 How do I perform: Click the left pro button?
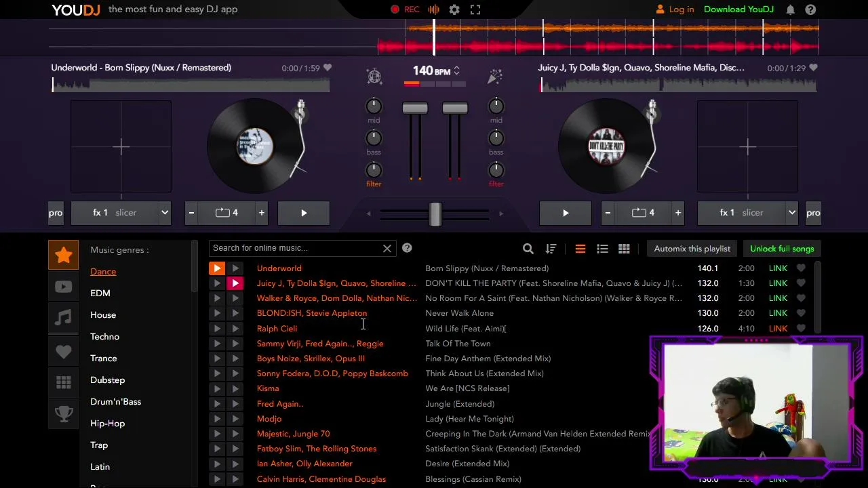56,213
